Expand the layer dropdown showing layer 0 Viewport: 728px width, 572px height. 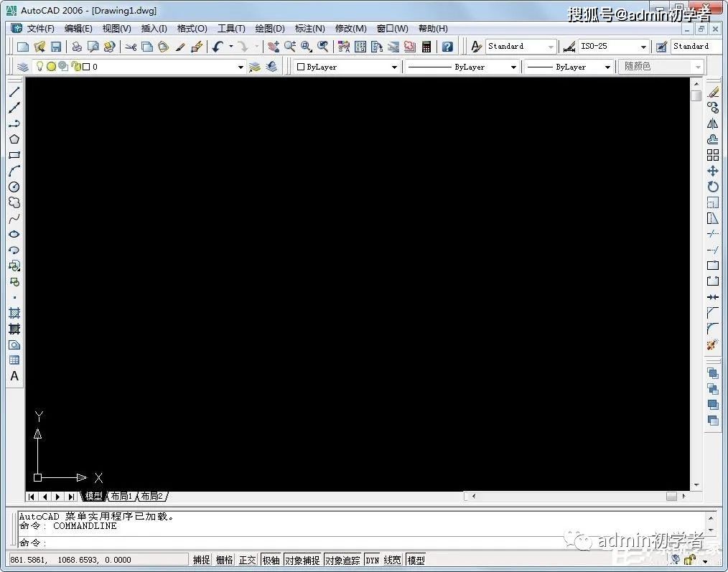(241, 67)
